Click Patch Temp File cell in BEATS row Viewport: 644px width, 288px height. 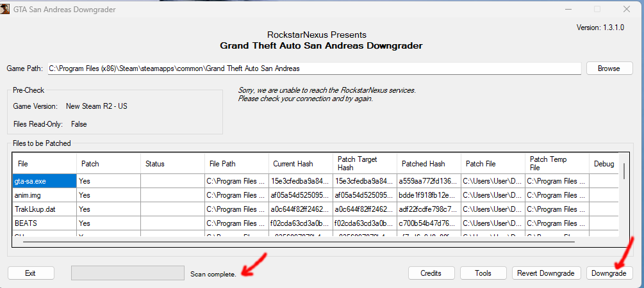[557, 223]
